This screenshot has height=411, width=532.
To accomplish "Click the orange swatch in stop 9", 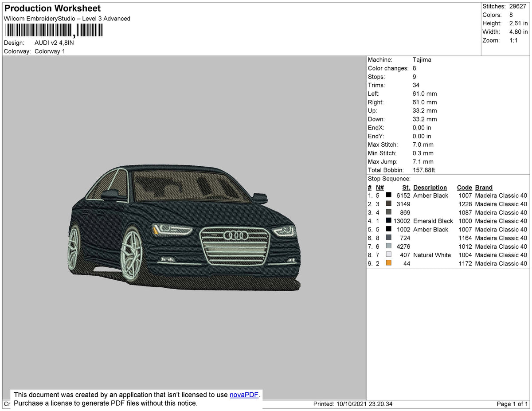I will click(x=389, y=263).
